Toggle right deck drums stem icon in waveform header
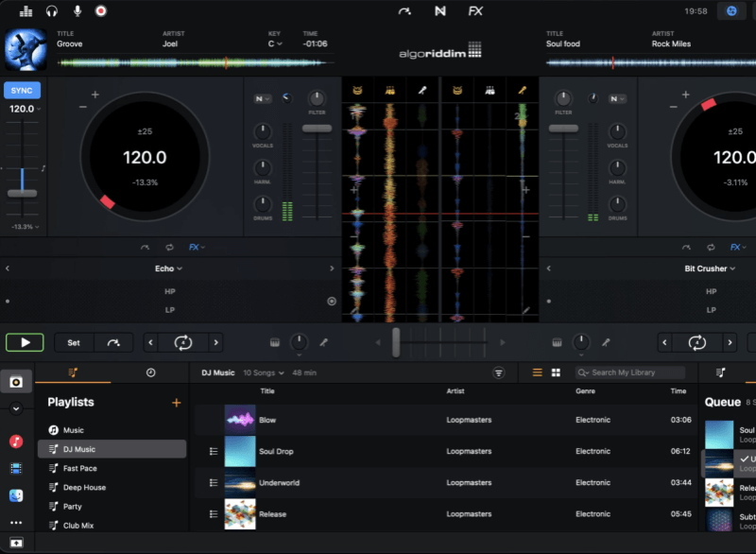The height and width of the screenshot is (554, 756). 457,90
